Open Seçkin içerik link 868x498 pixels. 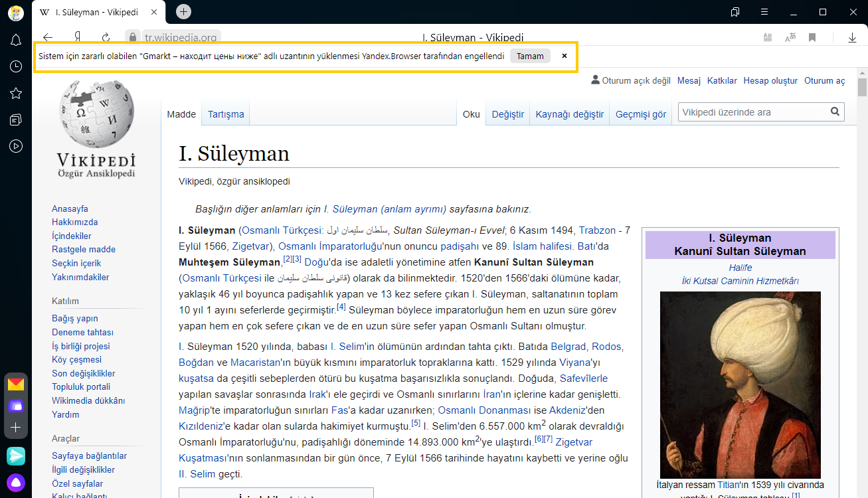76,263
